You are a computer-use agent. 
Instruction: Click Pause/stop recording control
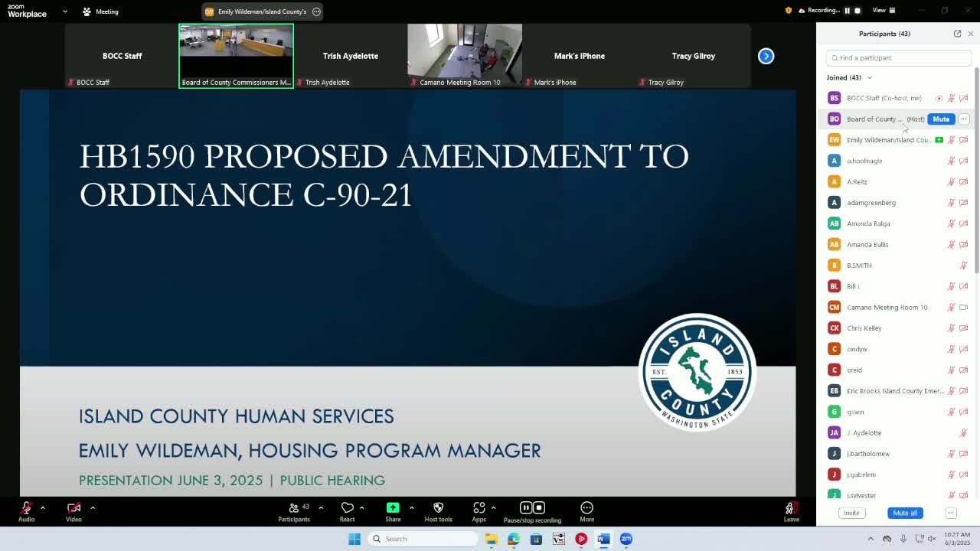532,508
